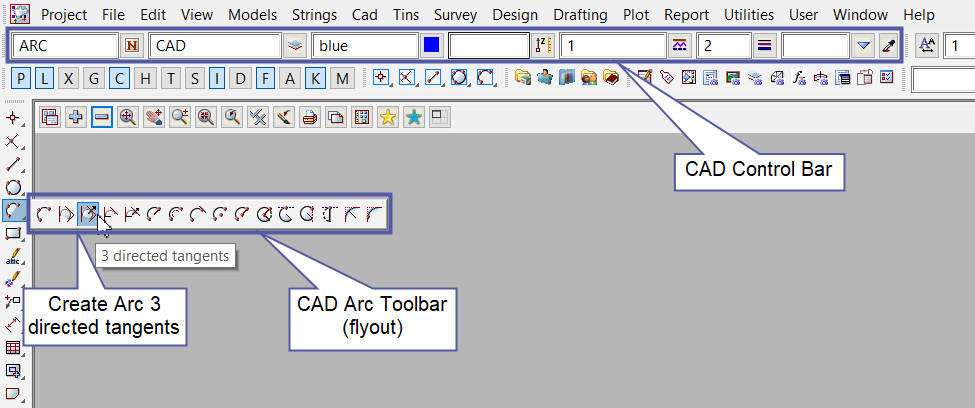Pick the eyedropper tool in CAD Control Bar

click(887, 45)
